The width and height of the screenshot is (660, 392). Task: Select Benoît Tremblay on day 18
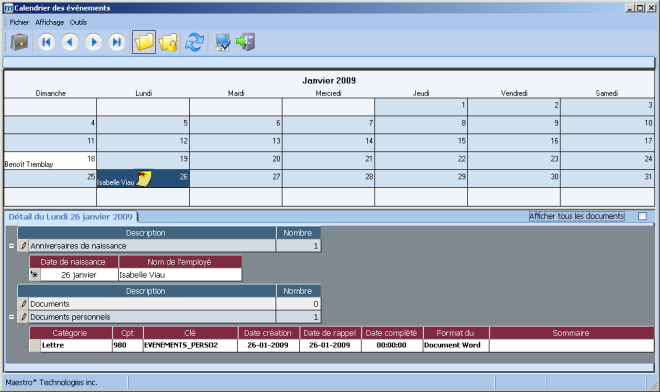pyautogui.click(x=29, y=164)
